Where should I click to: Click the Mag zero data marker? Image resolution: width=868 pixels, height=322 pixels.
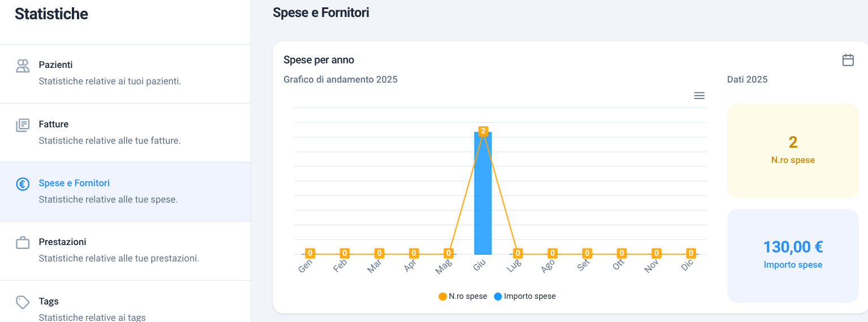tap(448, 253)
